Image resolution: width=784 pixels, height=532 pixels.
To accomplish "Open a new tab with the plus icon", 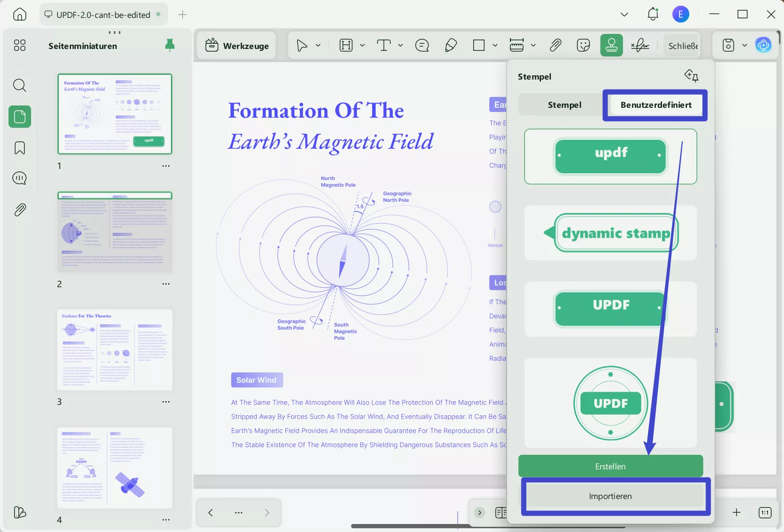I will pyautogui.click(x=183, y=15).
